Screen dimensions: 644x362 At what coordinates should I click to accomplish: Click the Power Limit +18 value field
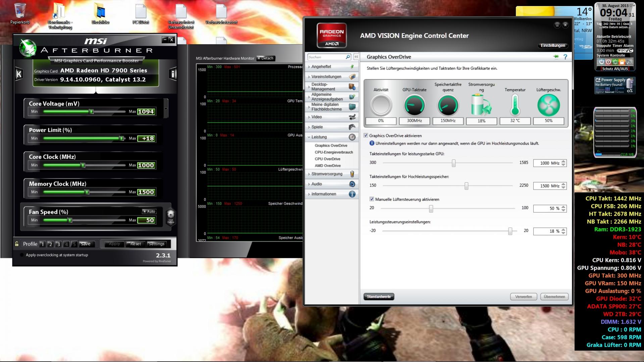tap(146, 139)
